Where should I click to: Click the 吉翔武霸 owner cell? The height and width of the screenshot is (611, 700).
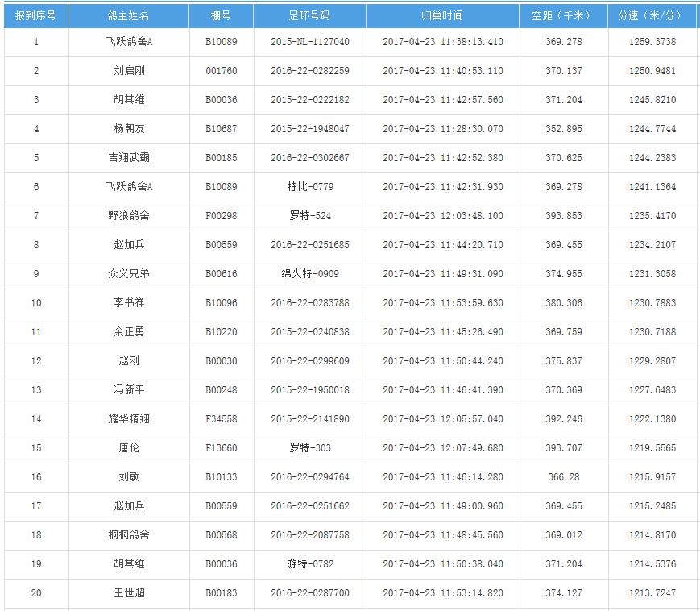[129, 158]
